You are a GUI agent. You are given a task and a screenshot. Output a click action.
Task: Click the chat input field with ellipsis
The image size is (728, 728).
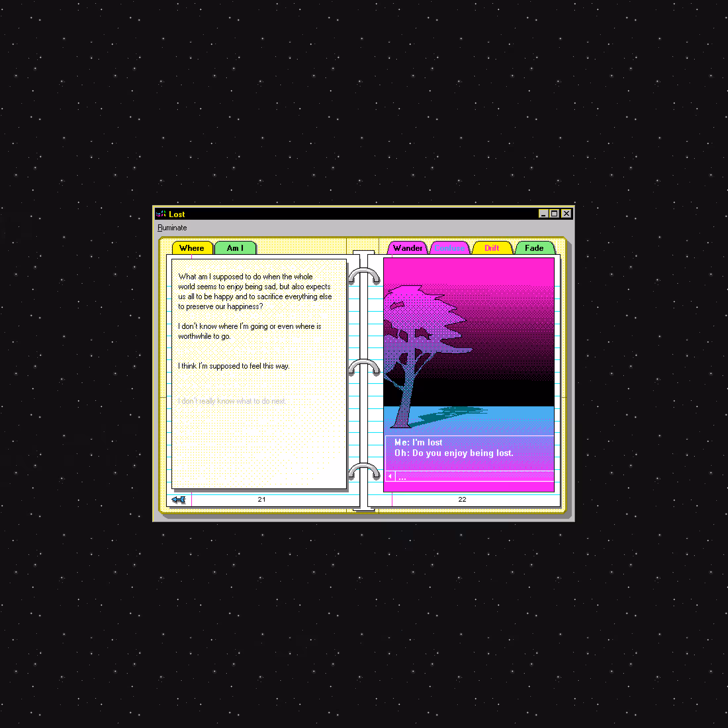click(475, 476)
